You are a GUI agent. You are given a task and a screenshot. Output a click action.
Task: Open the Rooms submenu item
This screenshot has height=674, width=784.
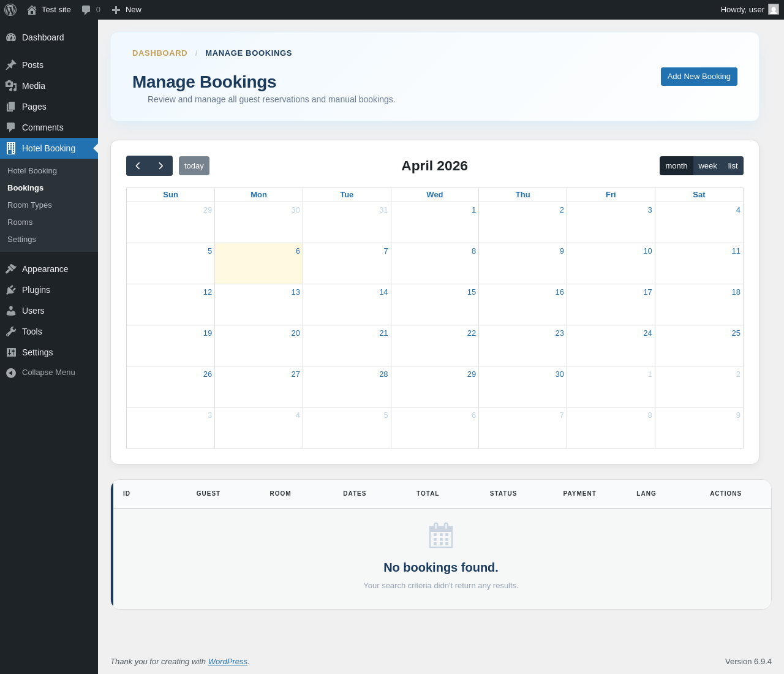pos(20,222)
